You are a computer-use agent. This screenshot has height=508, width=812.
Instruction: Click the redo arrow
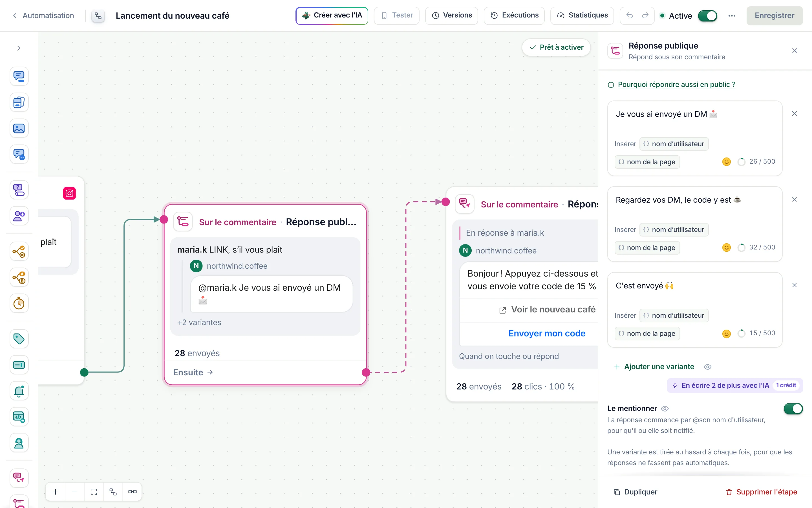point(645,16)
